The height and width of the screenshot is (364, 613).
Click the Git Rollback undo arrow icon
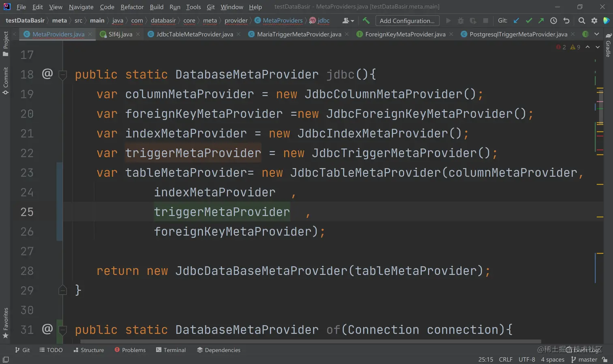[x=566, y=20]
